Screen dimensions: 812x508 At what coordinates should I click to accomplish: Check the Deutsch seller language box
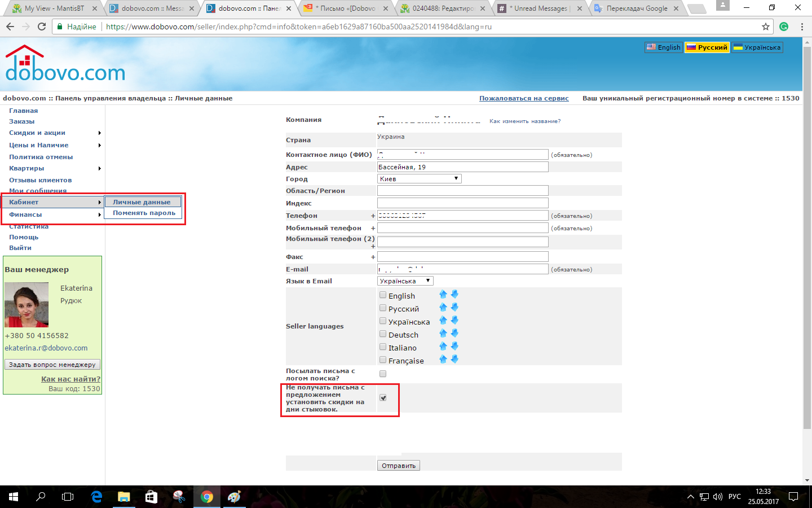[383, 334]
